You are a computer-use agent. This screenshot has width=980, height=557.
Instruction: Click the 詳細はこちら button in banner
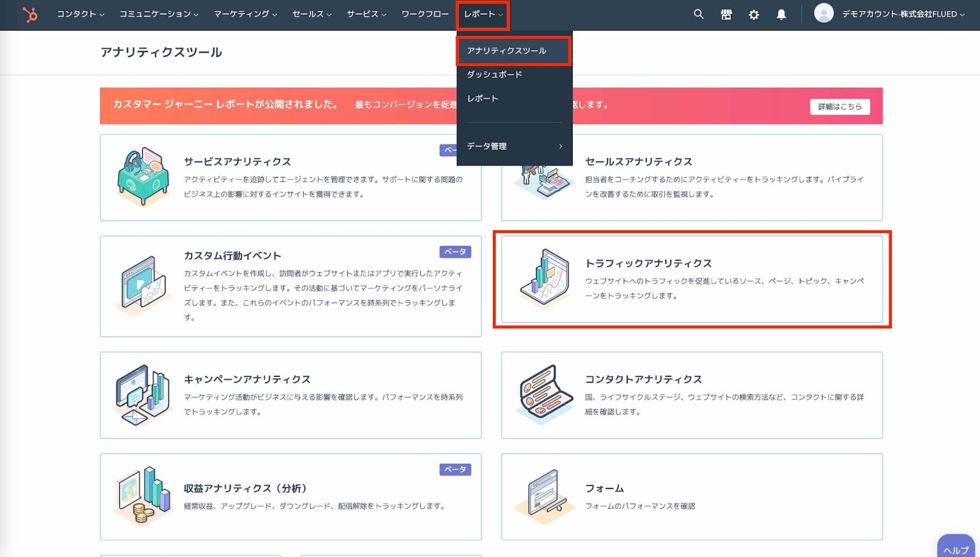840,107
